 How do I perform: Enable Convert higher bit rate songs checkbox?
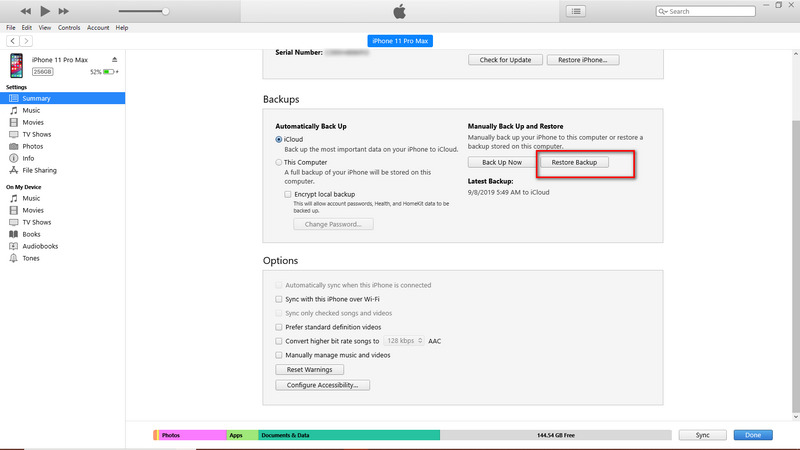(279, 341)
